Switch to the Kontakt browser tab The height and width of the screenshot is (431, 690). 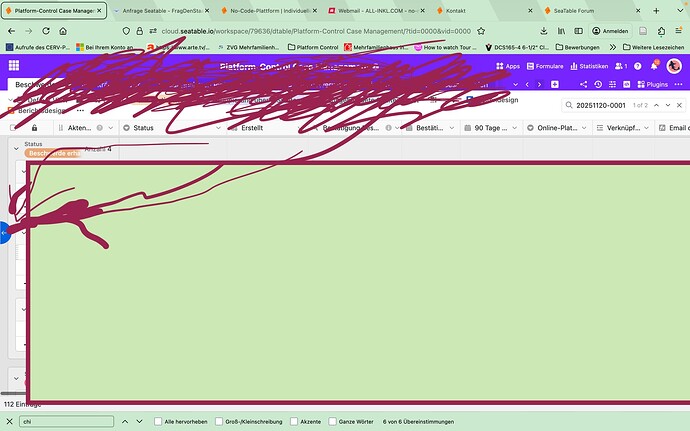point(484,11)
